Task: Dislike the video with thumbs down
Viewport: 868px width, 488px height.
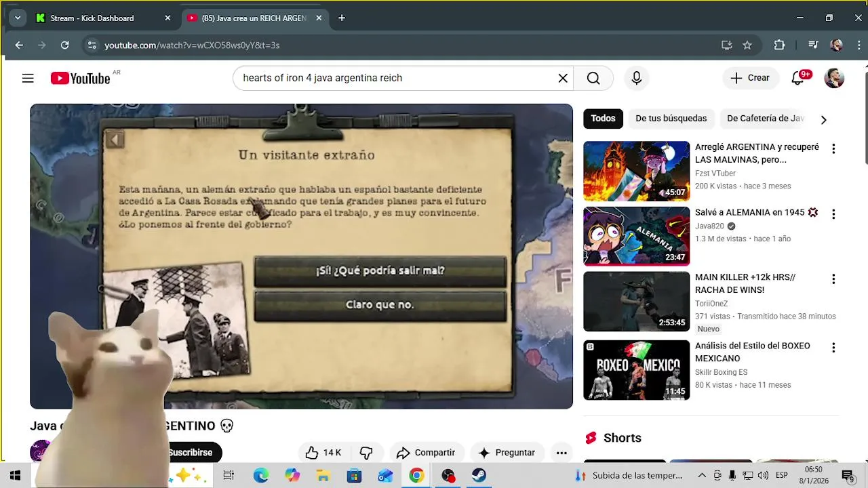Action: (366, 453)
